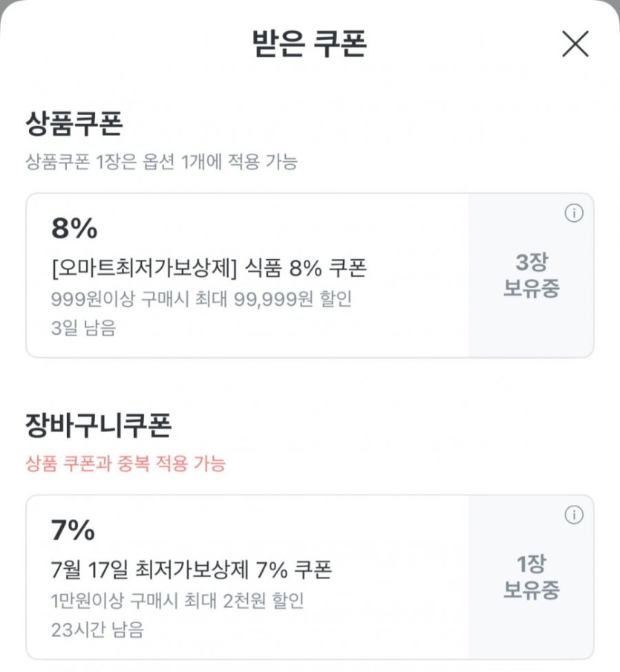Screen dimensions: 620x672
Task: Open info icon on 8% food coupon
Action: tap(574, 214)
